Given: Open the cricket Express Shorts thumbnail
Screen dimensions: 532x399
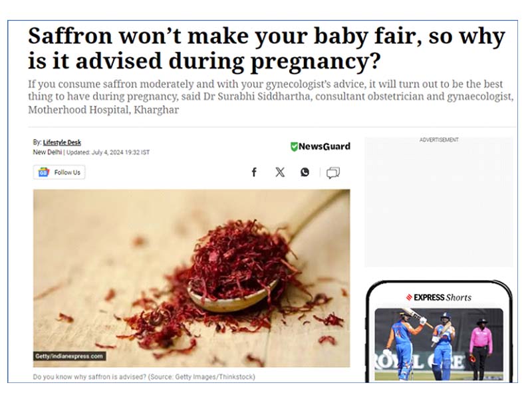Looking at the screenshot, I should 439,344.
